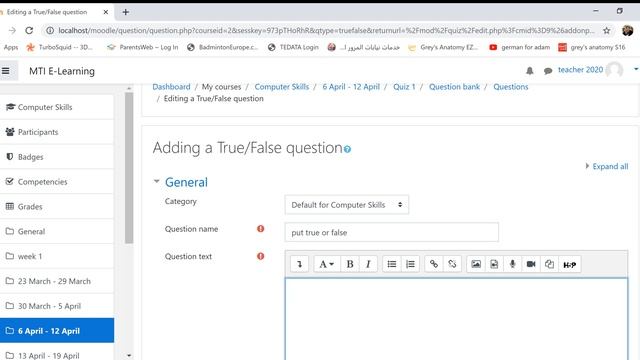640x360 pixels.
Task: Insert an unordered bullet list
Action: point(392,264)
